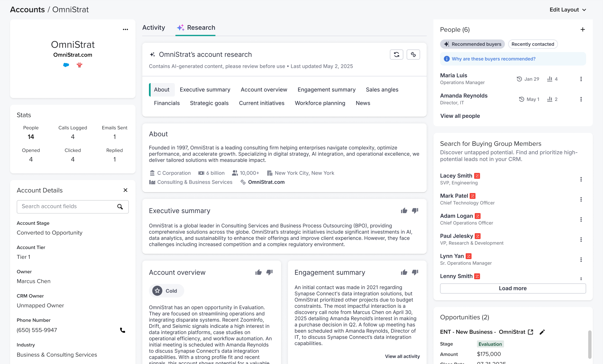Open Paul Jelesky options menu
The height and width of the screenshot is (364, 603).
click(581, 240)
